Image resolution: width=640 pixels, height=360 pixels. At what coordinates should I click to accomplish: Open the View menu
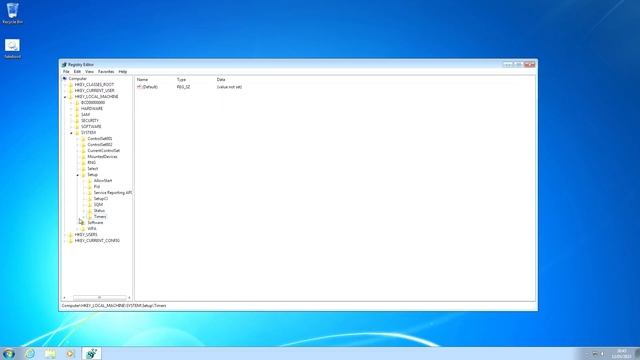89,71
